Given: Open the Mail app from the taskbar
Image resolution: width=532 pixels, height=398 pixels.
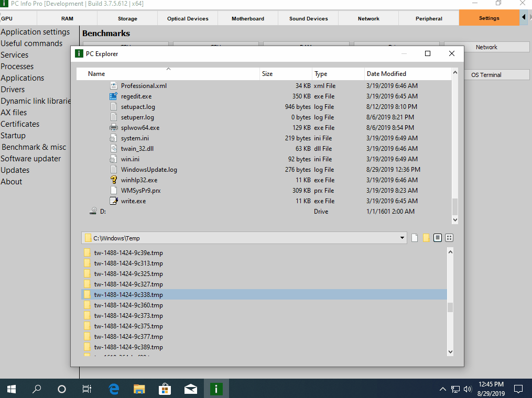Looking at the screenshot, I should pyautogui.click(x=191, y=389).
